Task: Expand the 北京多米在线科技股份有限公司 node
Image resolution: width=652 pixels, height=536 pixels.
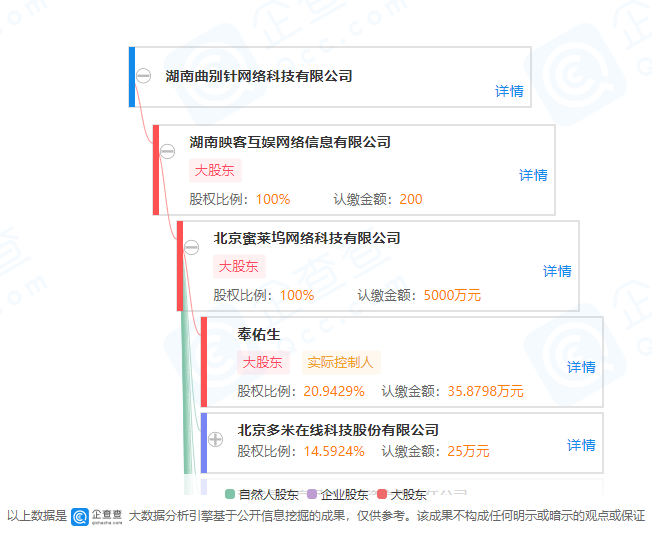Action: pos(215,439)
